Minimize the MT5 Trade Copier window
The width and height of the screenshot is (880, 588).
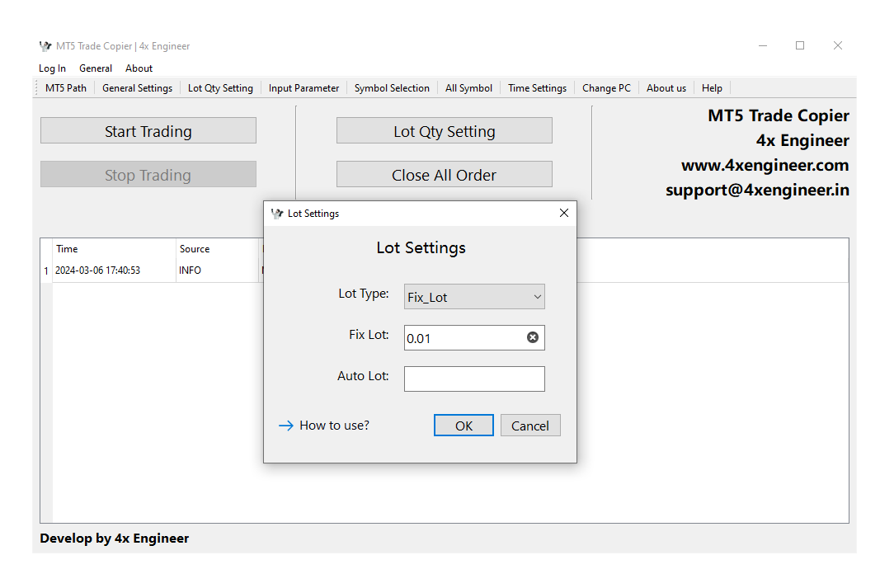763,46
